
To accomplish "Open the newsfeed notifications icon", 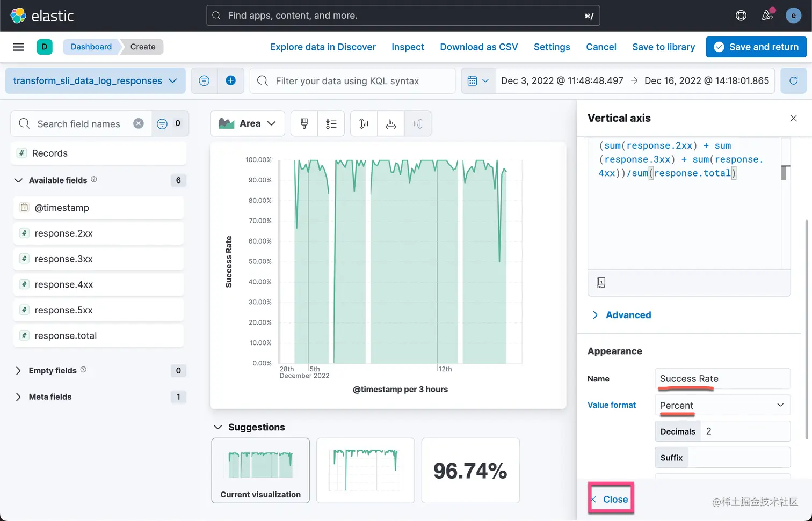I will (x=767, y=15).
